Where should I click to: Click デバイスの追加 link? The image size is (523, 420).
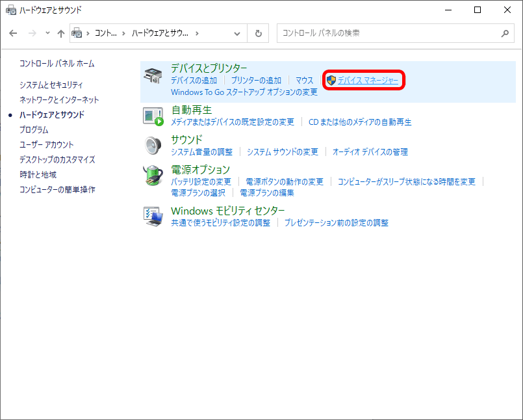click(x=194, y=81)
